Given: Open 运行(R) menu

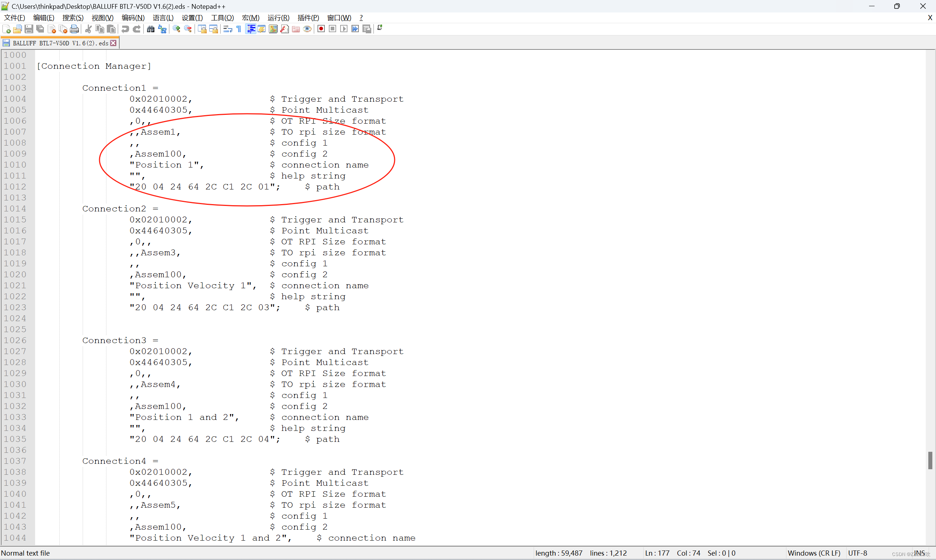Looking at the screenshot, I should (278, 18).
